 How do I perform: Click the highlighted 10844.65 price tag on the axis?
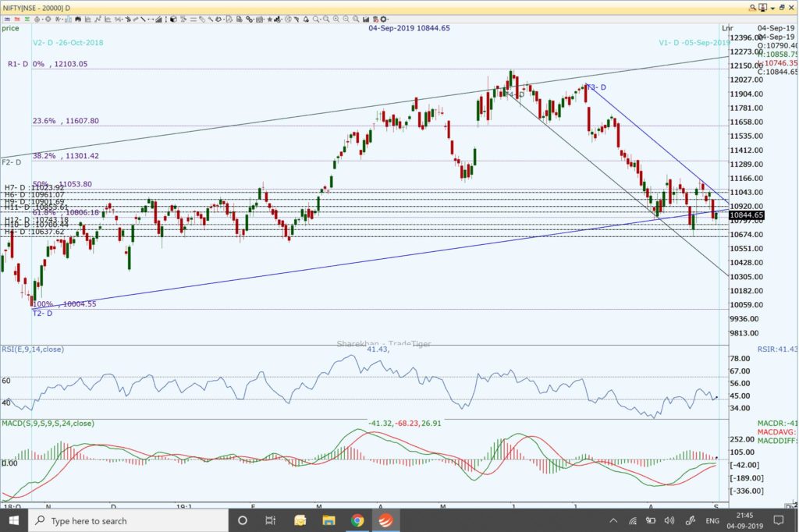click(x=747, y=215)
